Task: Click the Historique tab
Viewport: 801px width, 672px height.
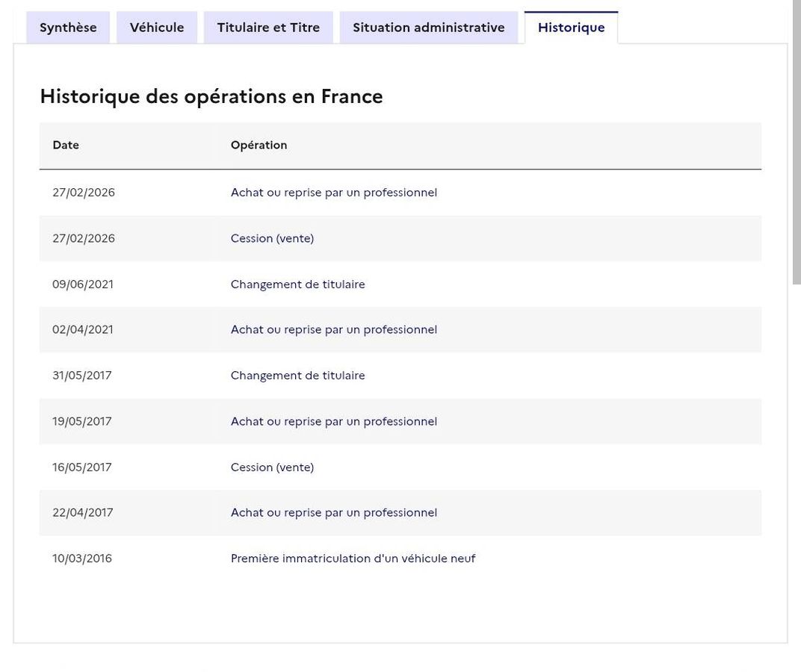Action: (571, 28)
